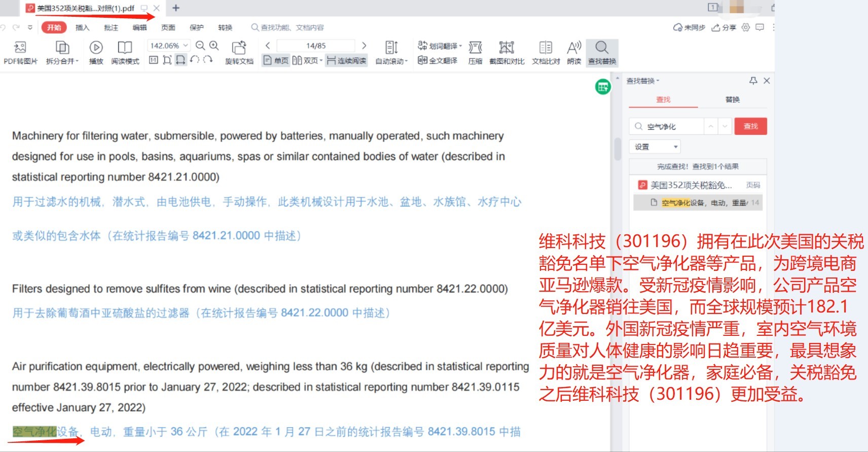Image resolution: width=868 pixels, height=452 pixels.
Task: Toggle the 查找替换 find-replace toolbar button
Action: [x=602, y=53]
